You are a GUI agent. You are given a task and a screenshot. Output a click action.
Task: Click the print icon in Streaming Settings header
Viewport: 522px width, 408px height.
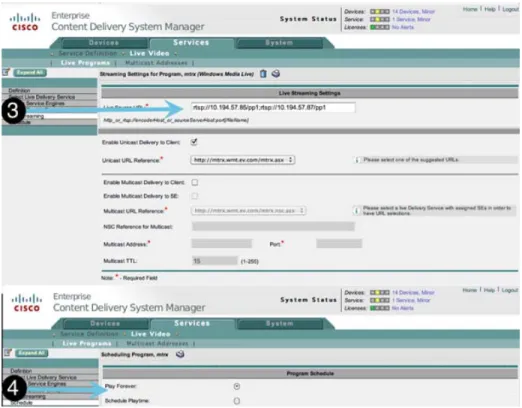(276, 74)
